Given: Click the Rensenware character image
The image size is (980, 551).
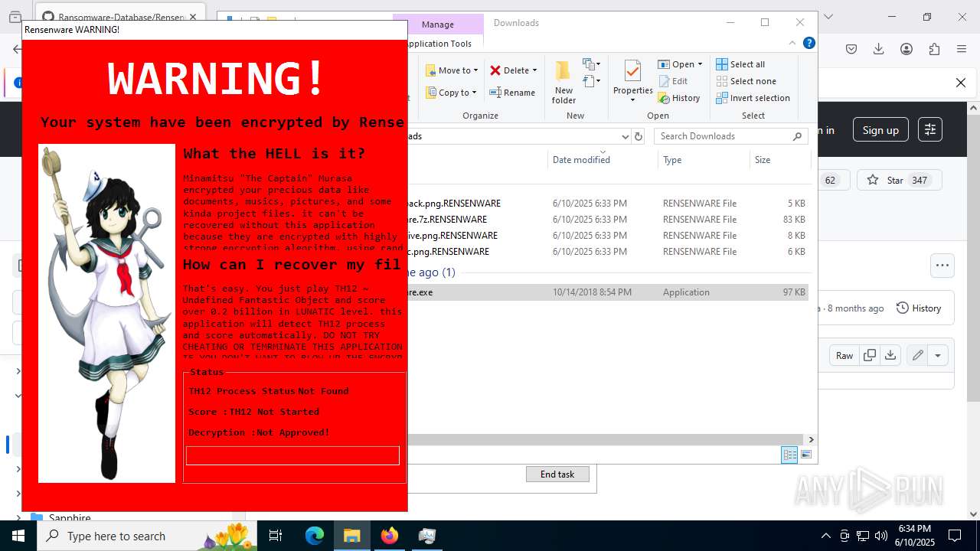Looking at the screenshot, I should [x=106, y=314].
